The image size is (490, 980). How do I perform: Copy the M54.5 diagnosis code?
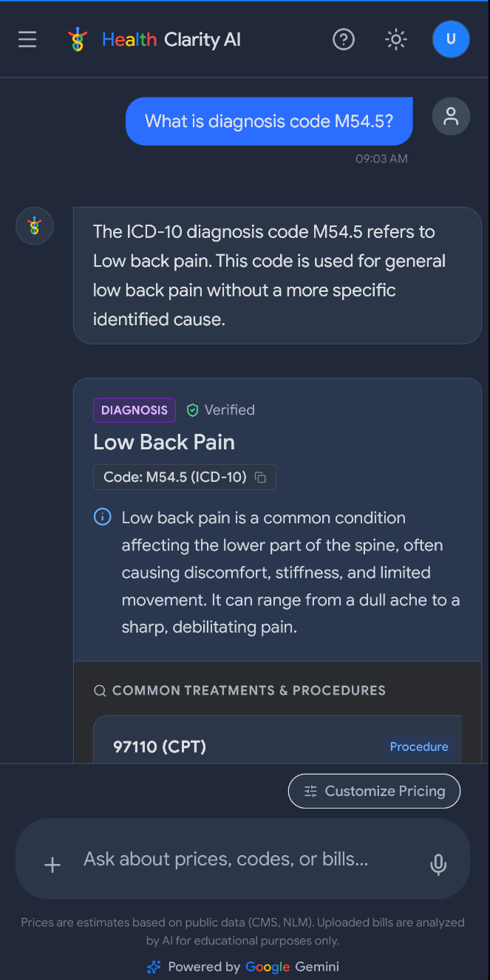pos(260,477)
